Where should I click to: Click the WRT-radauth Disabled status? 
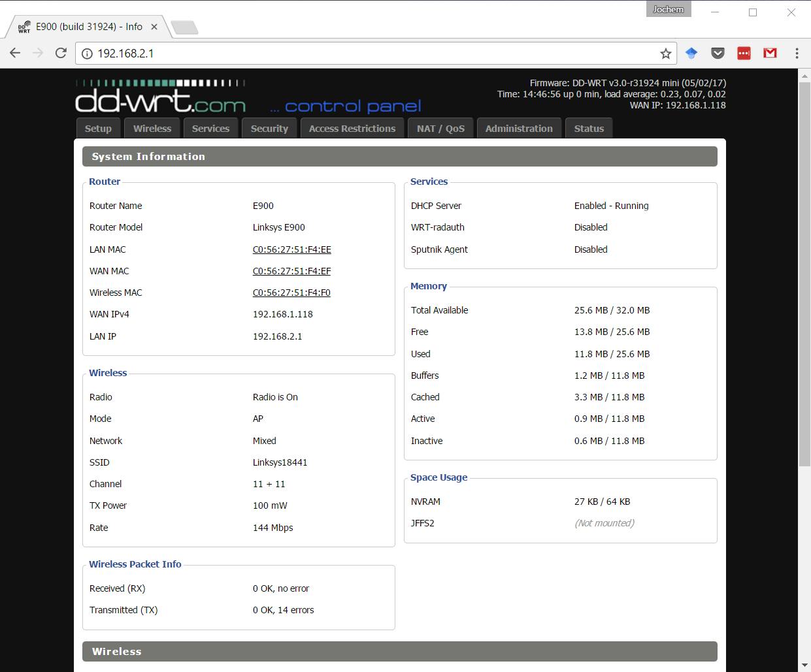pos(591,227)
